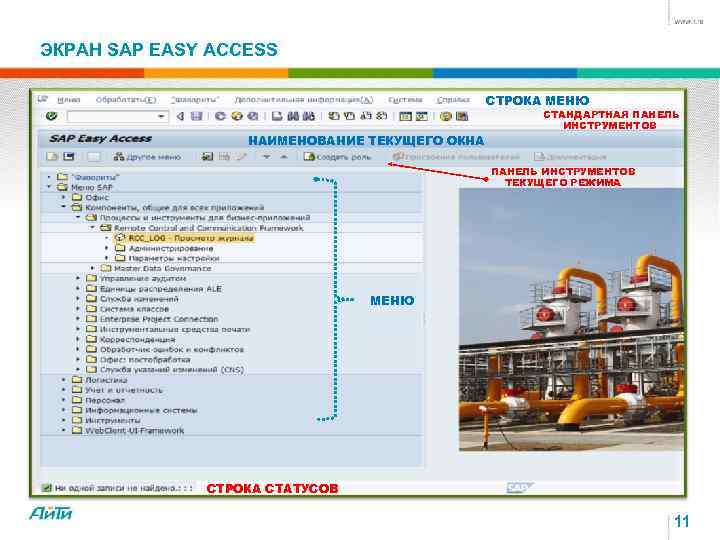Click the Документация button
The width and height of the screenshot is (720, 540).
[570, 157]
